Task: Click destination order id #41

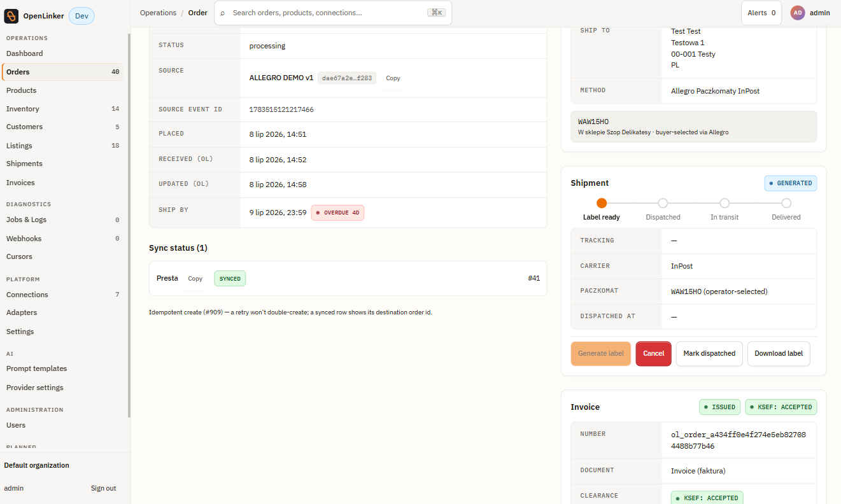Action: pos(534,278)
